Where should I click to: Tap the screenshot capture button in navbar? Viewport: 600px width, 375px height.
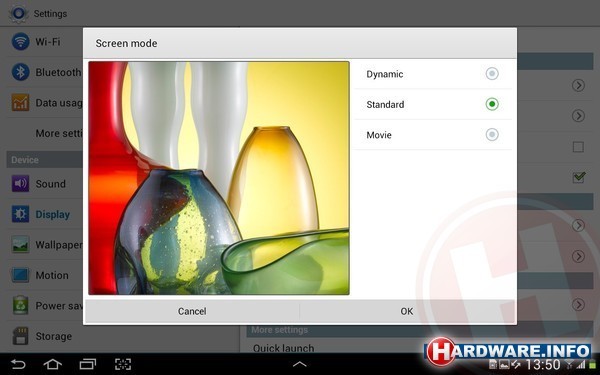(123, 364)
